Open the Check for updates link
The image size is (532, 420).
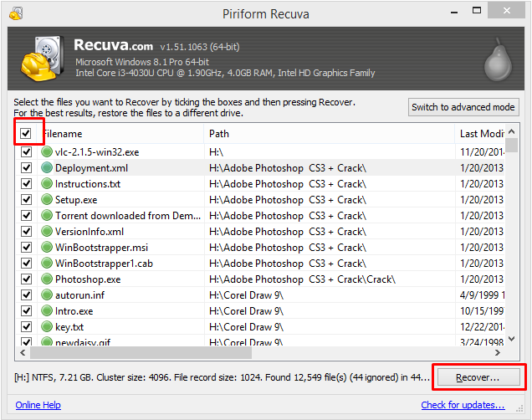463,405
